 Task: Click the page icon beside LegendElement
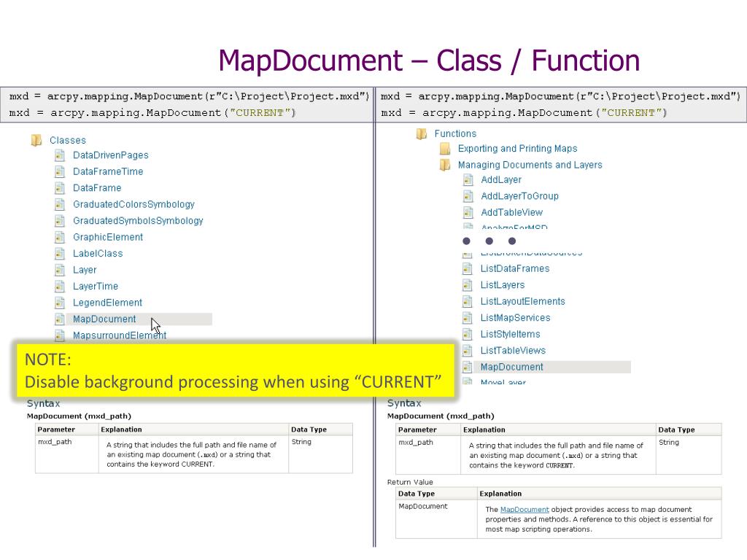pos(60,303)
